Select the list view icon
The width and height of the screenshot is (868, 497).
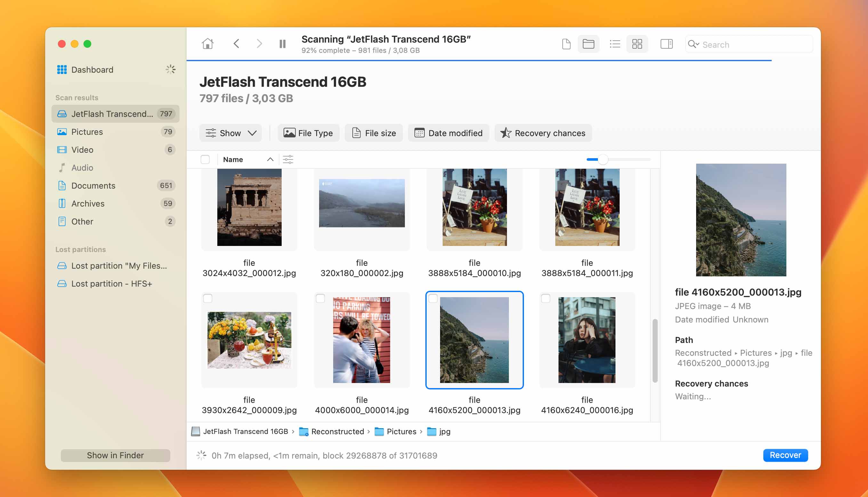point(615,44)
